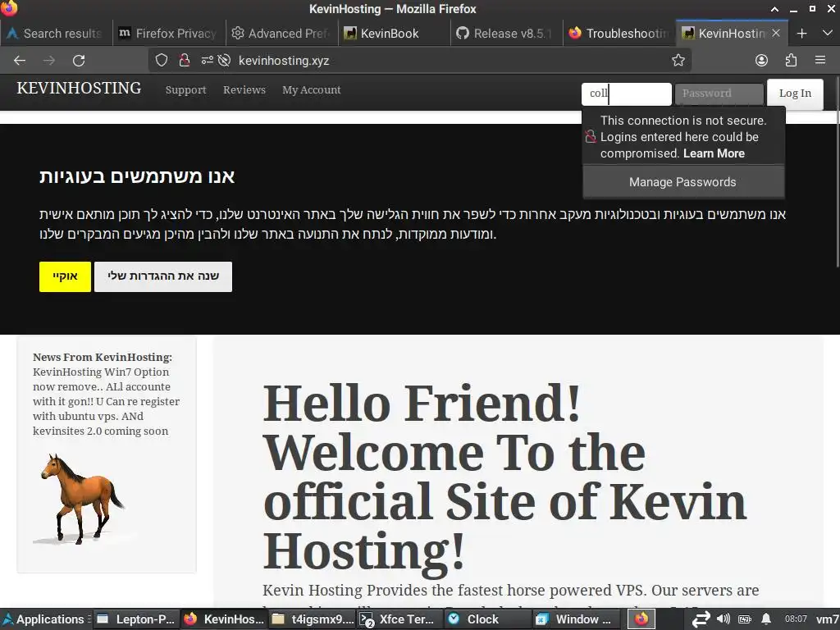Click the volume speaker tray icon
The width and height of the screenshot is (840, 630).
pyautogui.click(x=724, y=619)
